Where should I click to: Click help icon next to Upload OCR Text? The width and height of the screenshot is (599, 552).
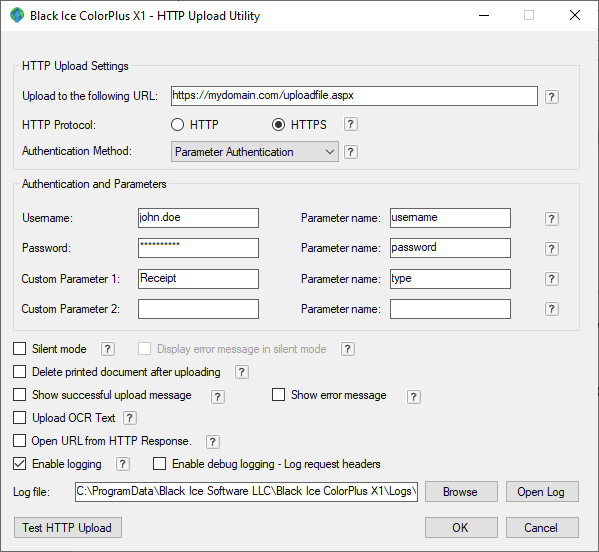130,418
